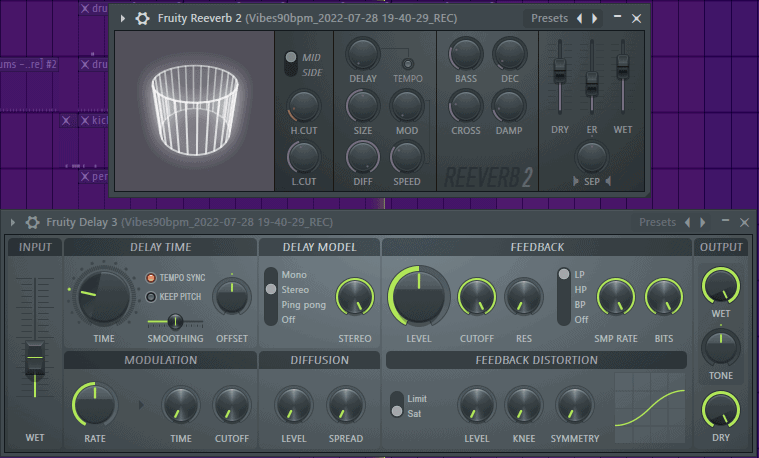Click the Reeverb BASS knob
This screenshot has width=759, height=458.
point(466,53)
